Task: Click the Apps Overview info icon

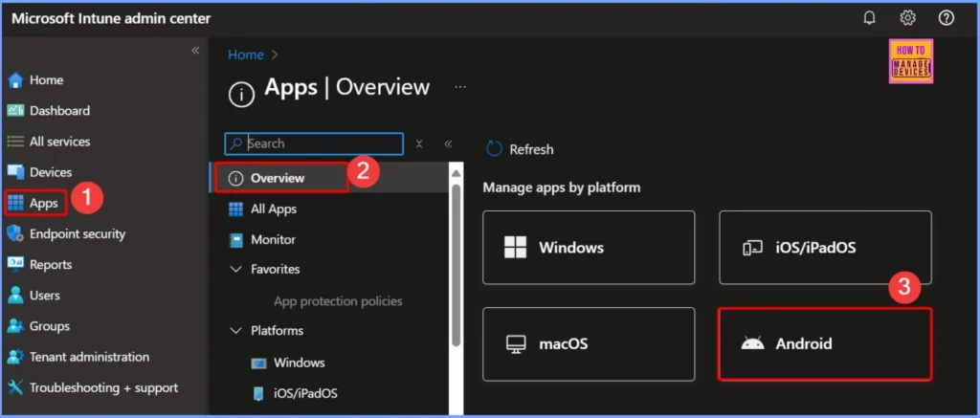Action: tap(241, 95)
